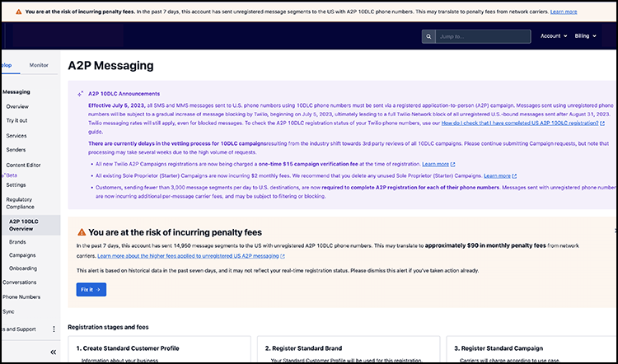Select the Register Standard Campaign card

531,349
